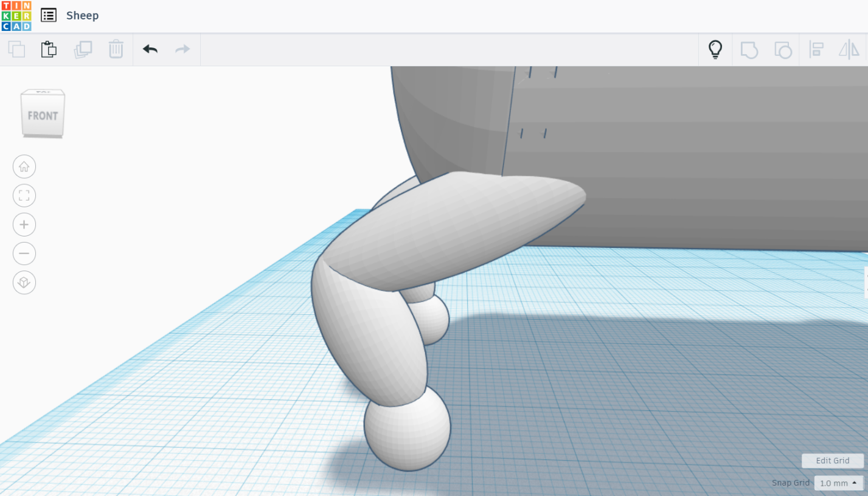
Task: Reset to Home view
Action: (24, 167)
